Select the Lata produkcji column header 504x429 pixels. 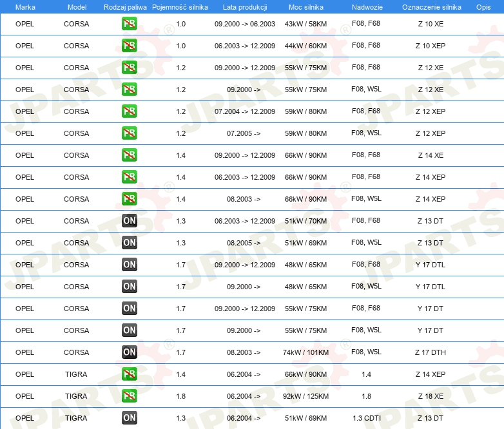tap(245, 7)
